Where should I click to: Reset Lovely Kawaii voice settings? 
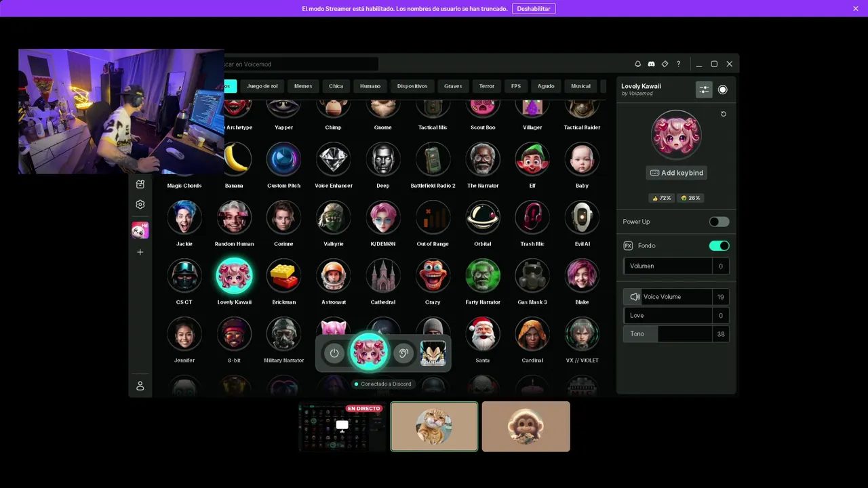(724, 114)
